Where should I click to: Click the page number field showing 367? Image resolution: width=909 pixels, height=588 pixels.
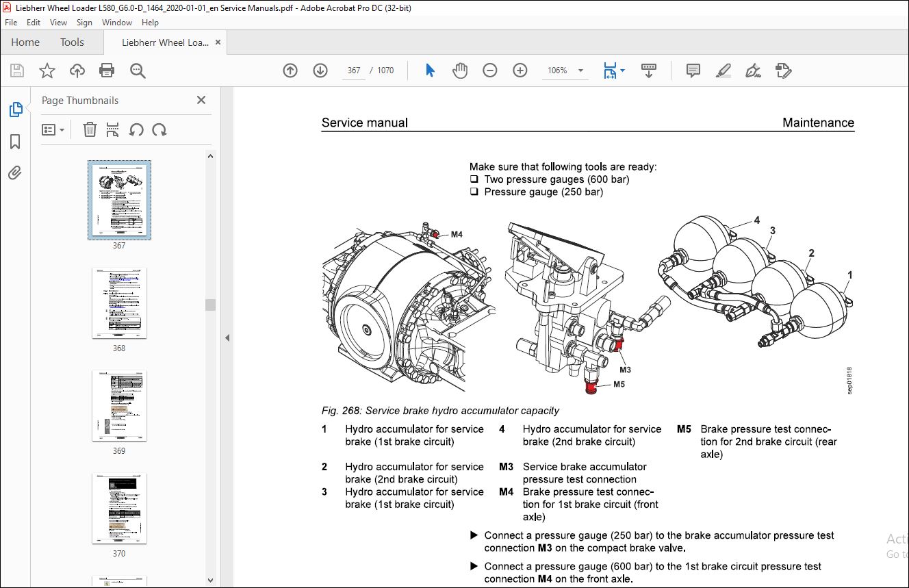[354, 71]
